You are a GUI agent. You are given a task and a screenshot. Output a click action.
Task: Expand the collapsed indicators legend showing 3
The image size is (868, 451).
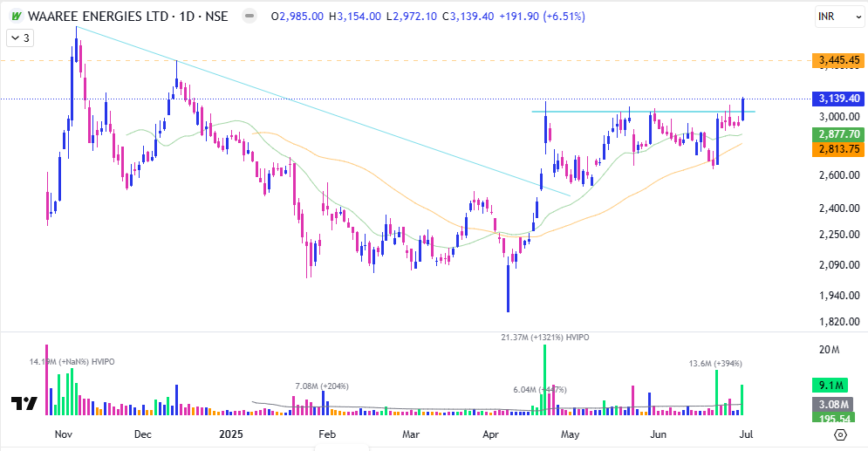20,38
